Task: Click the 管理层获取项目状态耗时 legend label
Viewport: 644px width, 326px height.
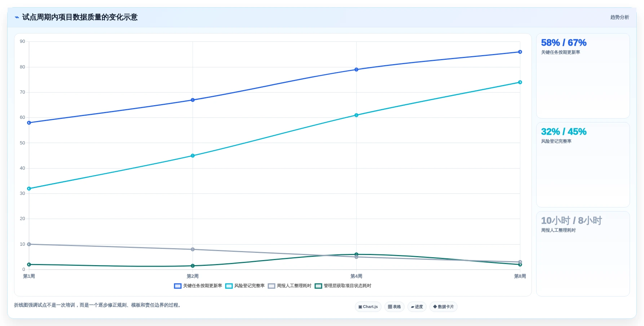Action: 348,286
